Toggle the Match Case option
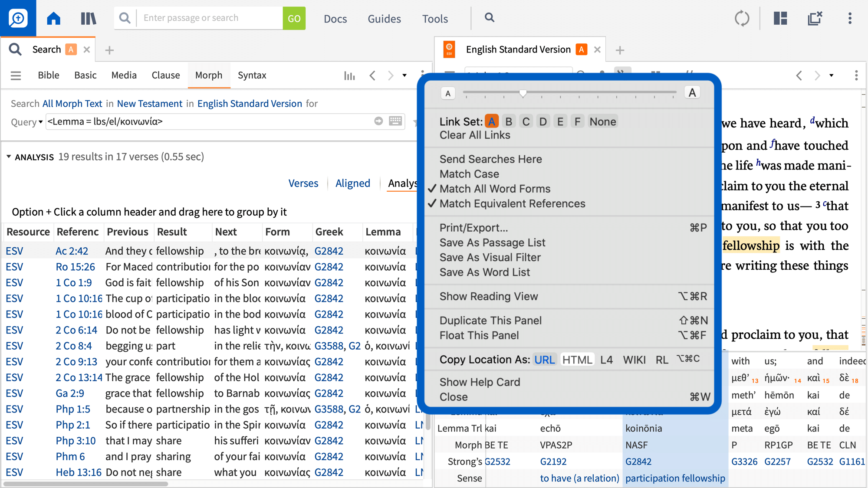The width and height of the screenshot is (868, 488). click(x=469, y=174)
